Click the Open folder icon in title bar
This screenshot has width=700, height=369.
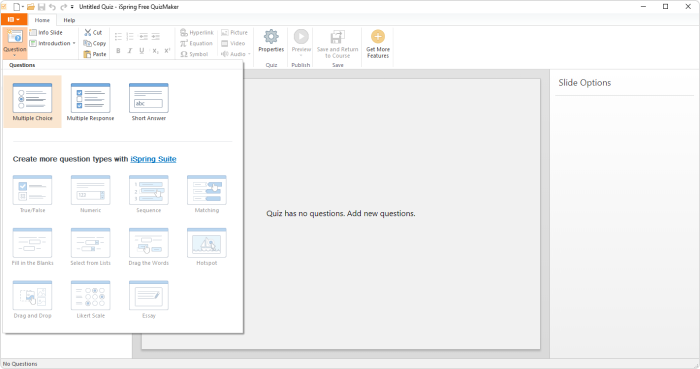pos(31,7)
